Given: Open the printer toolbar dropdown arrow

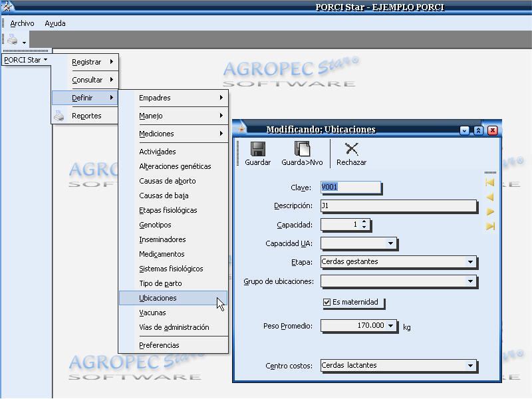Looking at the screenshot, I should 24,43.
